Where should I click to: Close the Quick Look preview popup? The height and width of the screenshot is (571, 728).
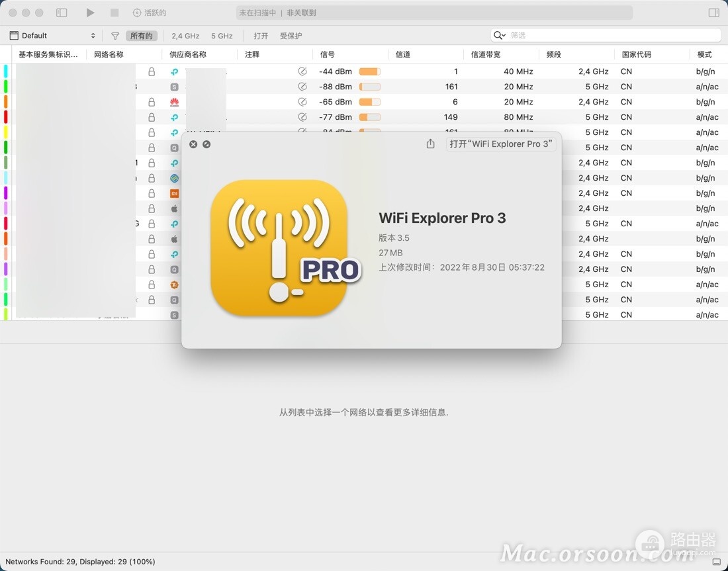click(193, 144)
